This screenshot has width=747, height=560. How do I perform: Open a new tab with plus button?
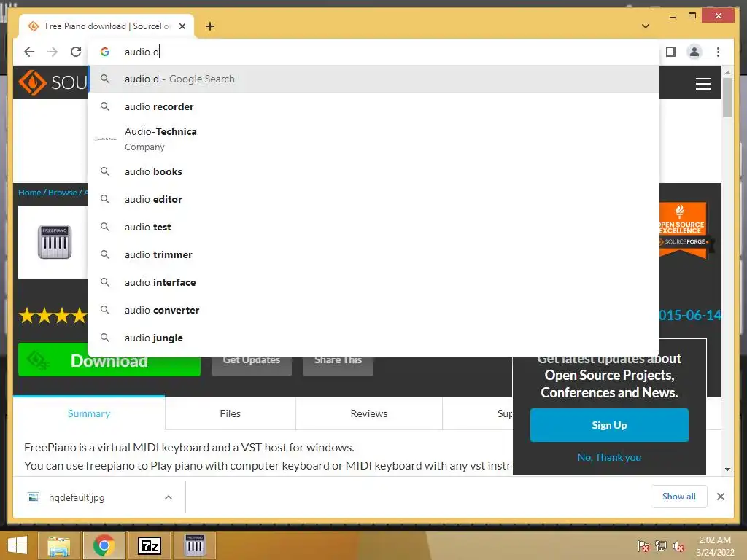[210, 26]
